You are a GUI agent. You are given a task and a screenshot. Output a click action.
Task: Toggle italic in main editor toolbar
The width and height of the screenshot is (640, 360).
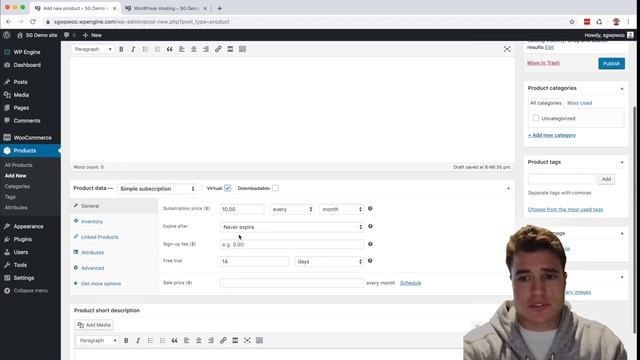133,49
